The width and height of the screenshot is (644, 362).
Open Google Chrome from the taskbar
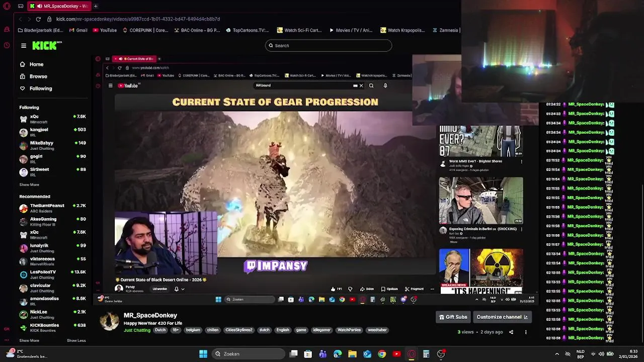click(x=382, y=354)
